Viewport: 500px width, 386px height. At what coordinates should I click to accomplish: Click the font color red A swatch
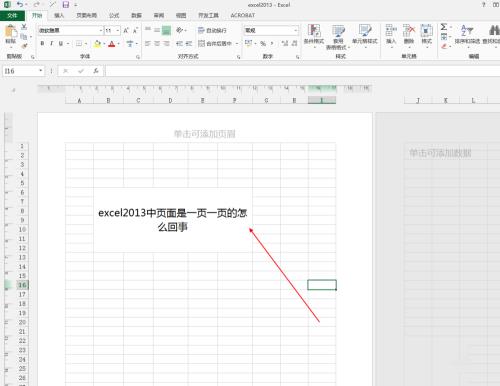pos(112,44)
